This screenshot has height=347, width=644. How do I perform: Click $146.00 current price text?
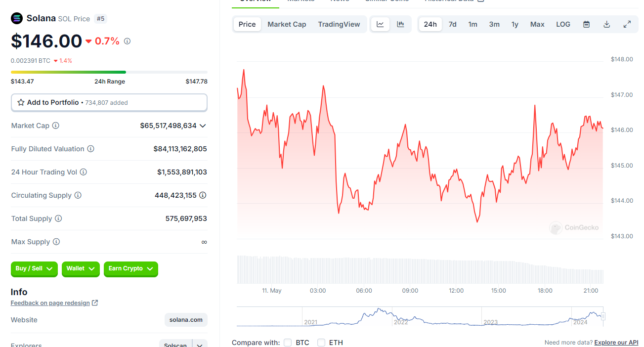[x=46, y=41]
